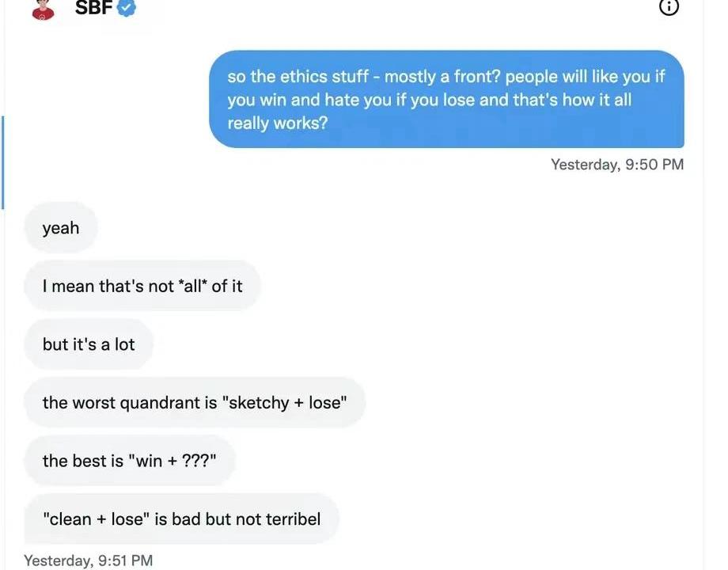Select the blue sent message about ethics
This screenshot has width=728, height=570.
[446, 100]
